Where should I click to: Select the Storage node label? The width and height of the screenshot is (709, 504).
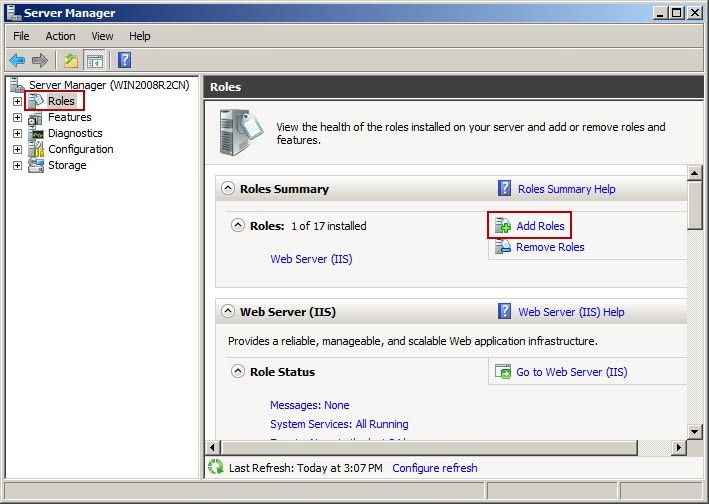pos(67,165)
